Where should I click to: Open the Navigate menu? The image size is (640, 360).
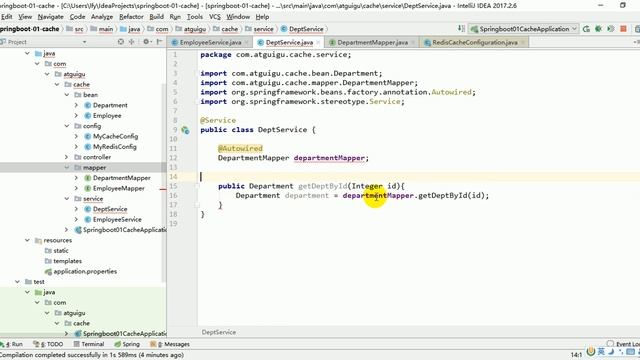[x=51, y=17]
